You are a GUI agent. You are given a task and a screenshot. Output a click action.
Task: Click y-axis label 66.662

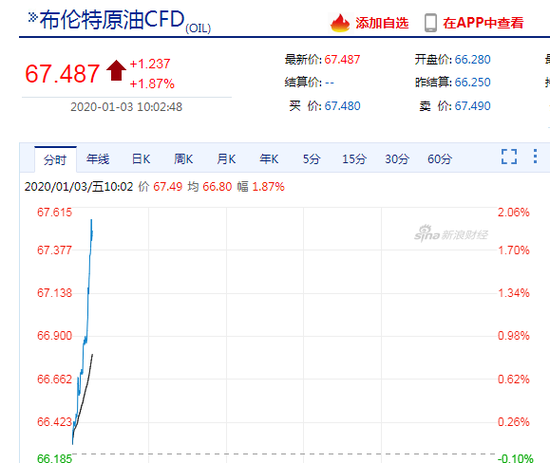coord(54,379)
